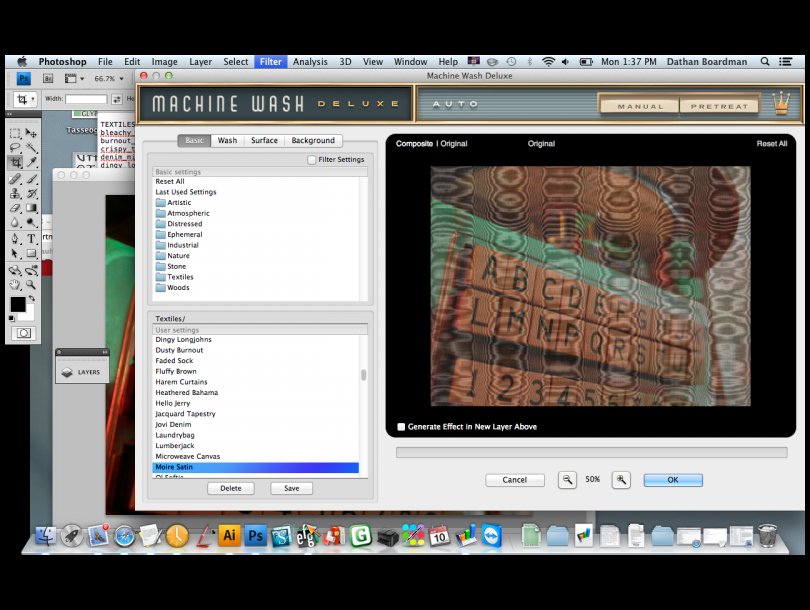Select the Eraser tool
810x610 pixels.
[x=15, y=208]
